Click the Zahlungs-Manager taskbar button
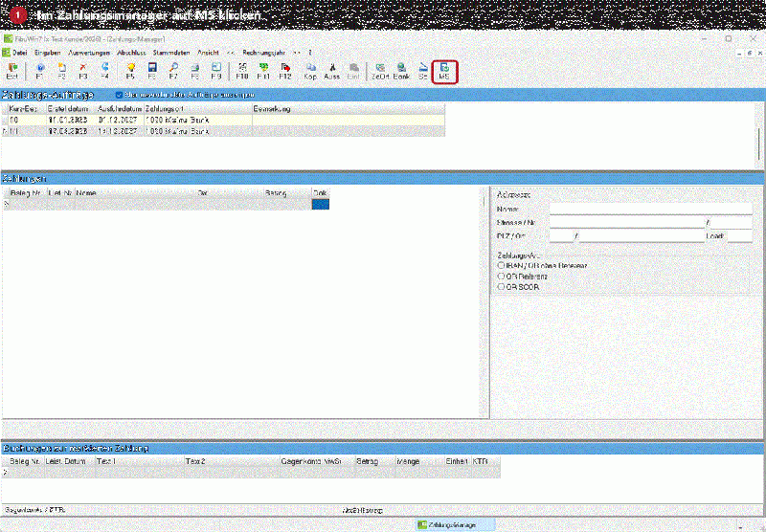 [456, 525]
